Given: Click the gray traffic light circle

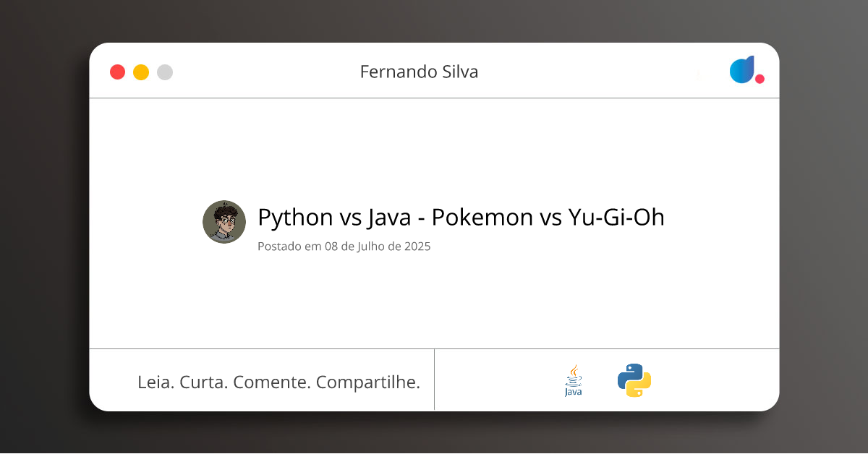Looking at the screenshot, I should [x=164, y=72].
